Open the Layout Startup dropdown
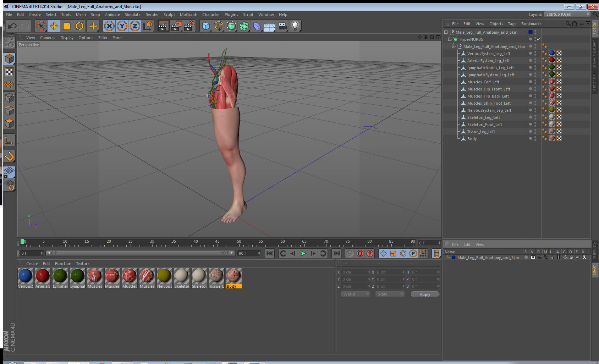 (x=567, y=14)
